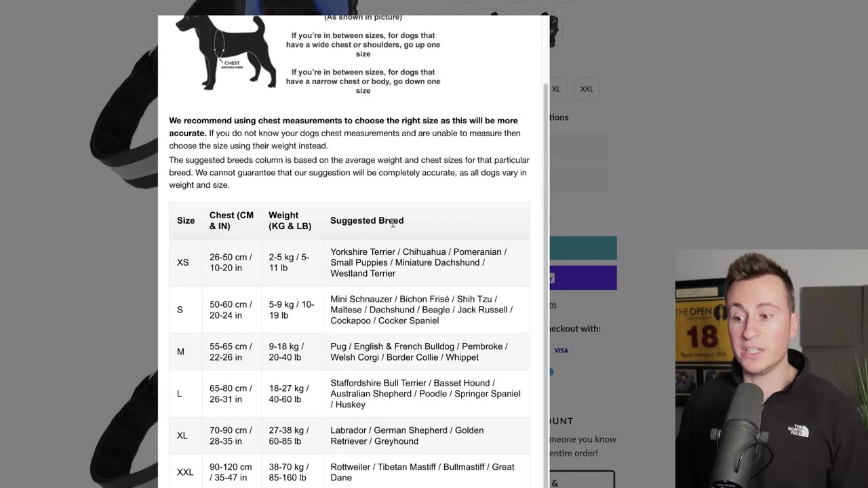Viewport: 868px width, 488px height.
Task: Click the purple Shop Pay button
Action: [583, 278]
